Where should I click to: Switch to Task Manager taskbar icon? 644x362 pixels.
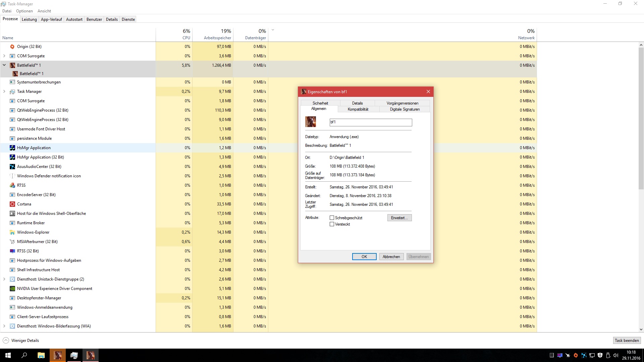coord(74,355)
